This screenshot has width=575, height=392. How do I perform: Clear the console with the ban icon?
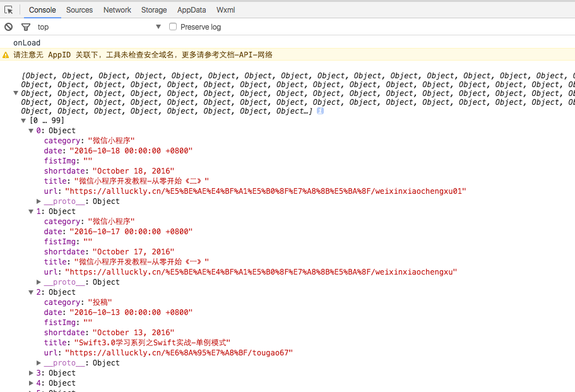(x=9, y=27)
